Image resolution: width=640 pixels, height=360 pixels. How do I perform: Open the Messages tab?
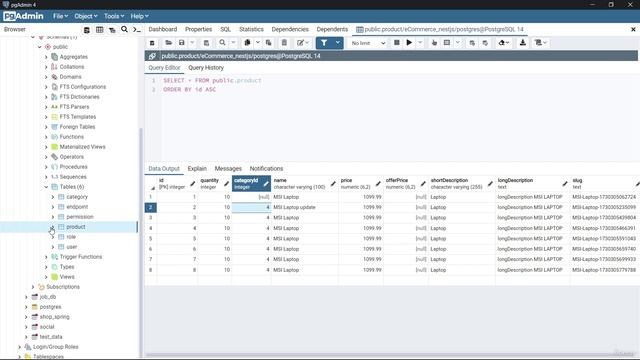coord(228,169)
